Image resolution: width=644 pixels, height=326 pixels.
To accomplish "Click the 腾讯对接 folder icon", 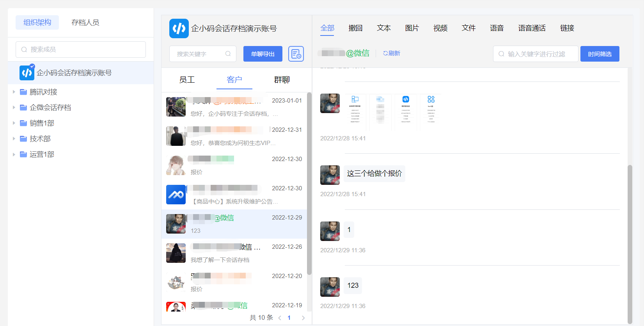I will click(23, 92).
